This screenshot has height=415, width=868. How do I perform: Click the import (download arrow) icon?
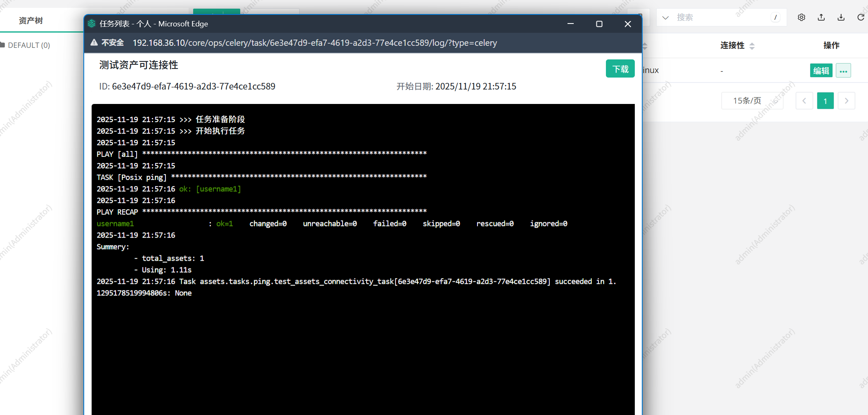click(x=841, y=17)
